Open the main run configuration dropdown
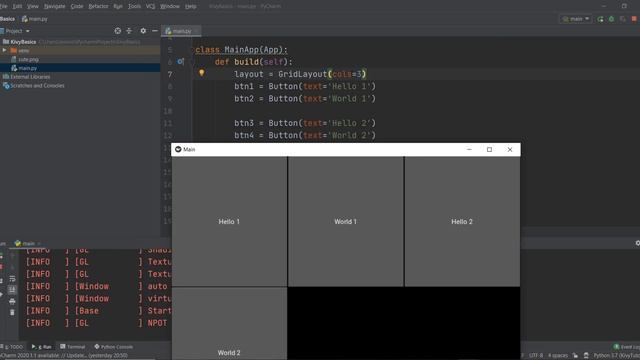 point(576,19)
